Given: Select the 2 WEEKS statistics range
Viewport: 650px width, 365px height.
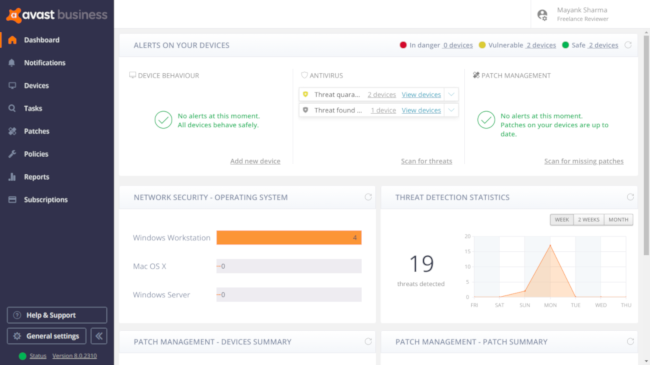Looking at the screenshot, I should pyautogui.click(x=589, y=219).
